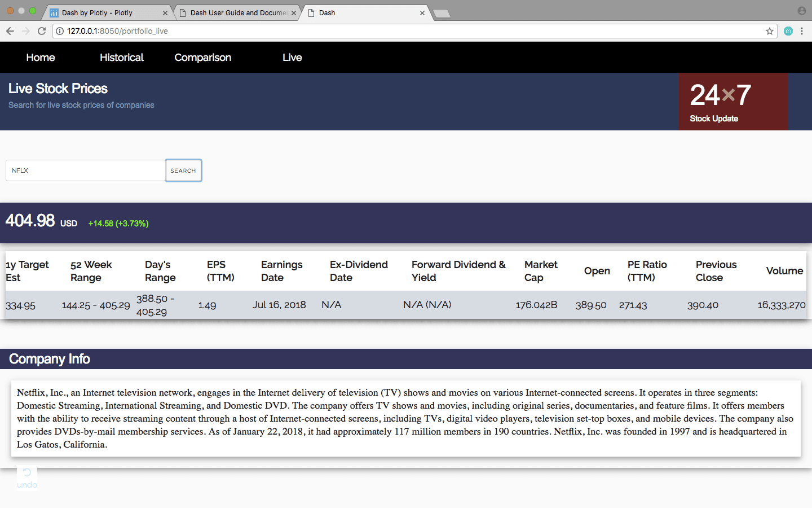Viewport: 812px width, 508px height.
Task: Click the Volume column header
Action: point(784,271)
